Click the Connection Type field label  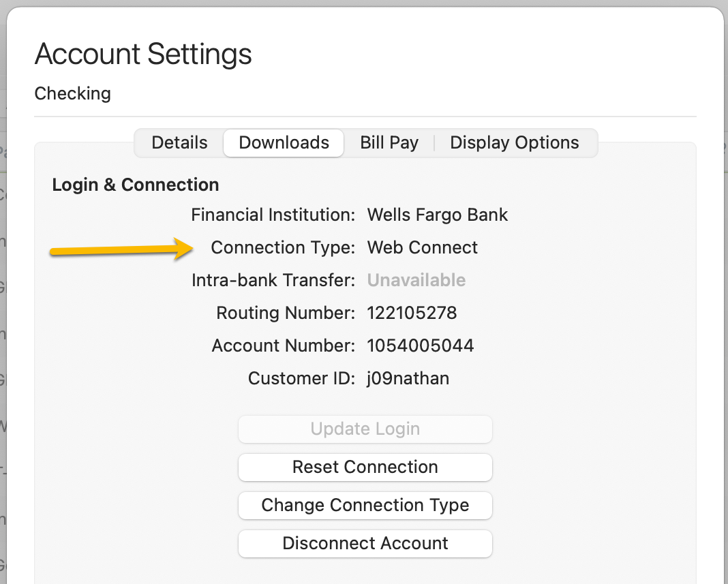pyautogui.click(x=283, y=248)
